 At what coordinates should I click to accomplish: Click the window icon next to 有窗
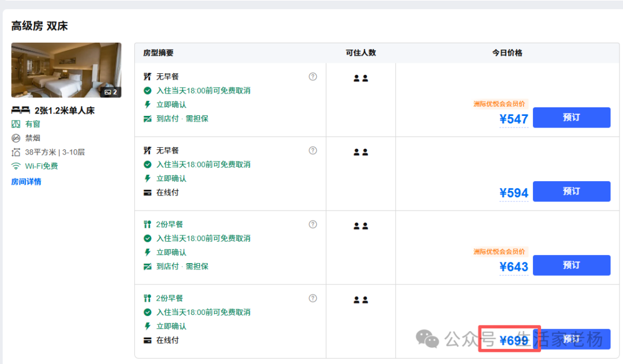[x=16, y=124]
